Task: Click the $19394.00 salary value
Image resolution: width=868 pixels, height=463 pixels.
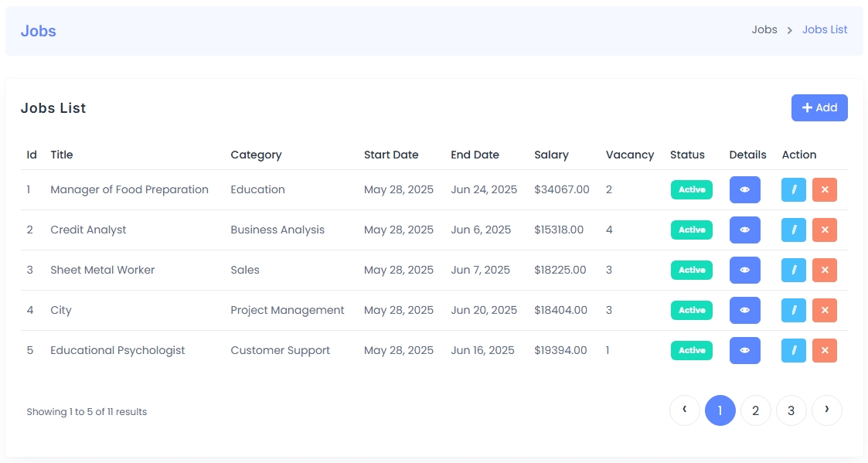Action: [560, 350]
